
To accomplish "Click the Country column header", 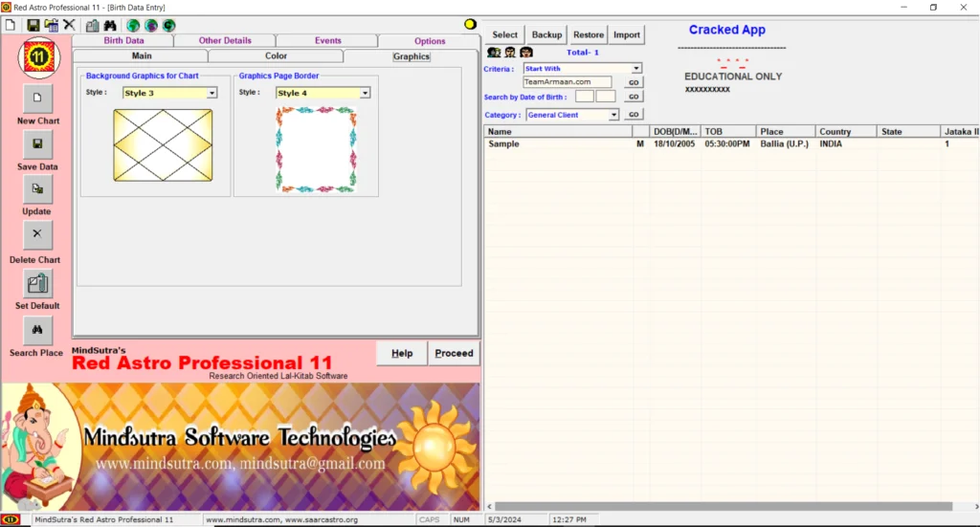I will [846, 132].
